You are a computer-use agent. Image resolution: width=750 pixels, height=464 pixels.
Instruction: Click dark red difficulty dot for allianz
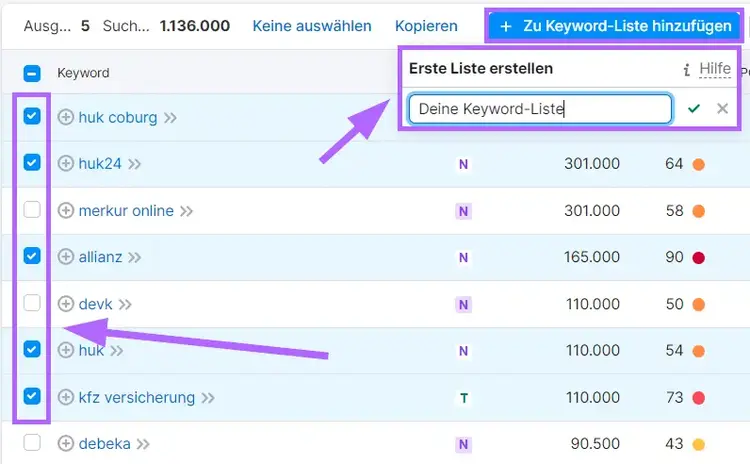pyautogui.click(x=698, y=258)
